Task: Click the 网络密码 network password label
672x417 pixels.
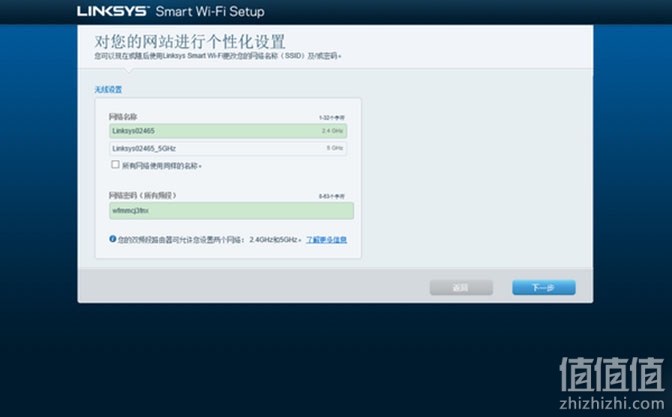Action: 143,195
